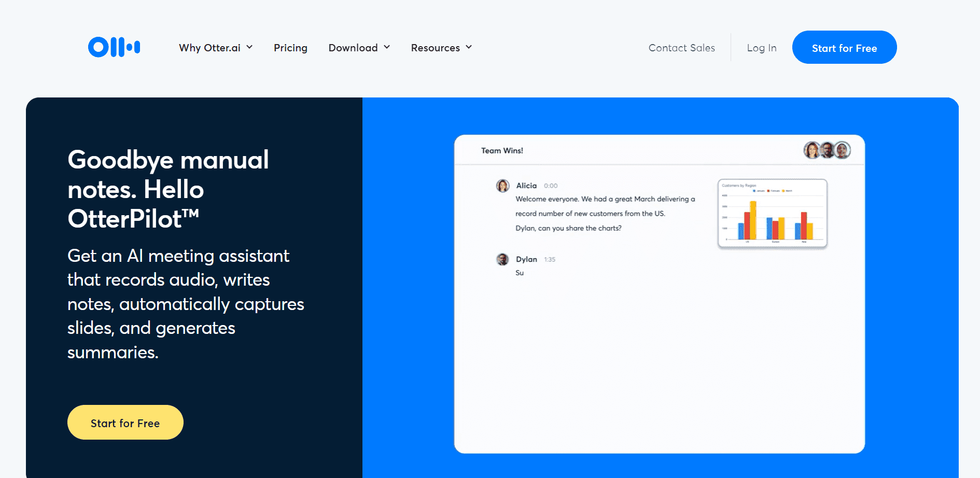The height and width of the screenshot is (478, 980).
Task: Select Alicia's avatar in the transcript
Action: 502,186
